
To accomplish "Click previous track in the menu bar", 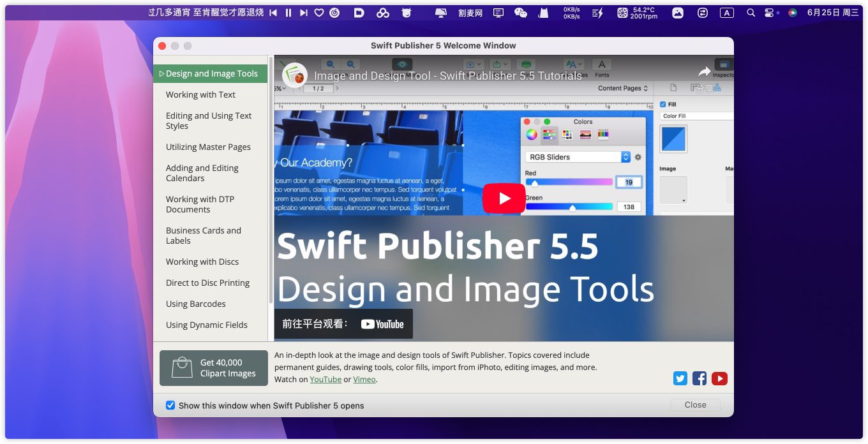I will point(273,13).
